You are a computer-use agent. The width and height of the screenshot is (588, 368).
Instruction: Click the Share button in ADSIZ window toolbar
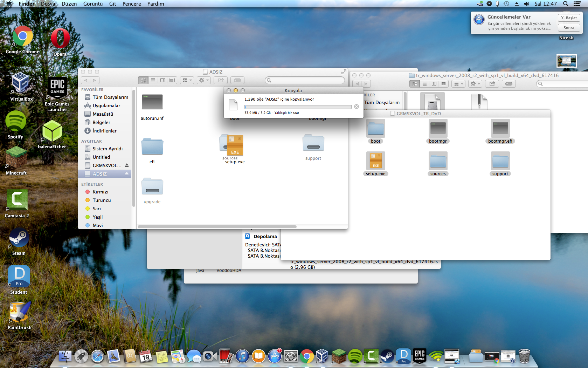pyautogui.click(x=221, y=80)
